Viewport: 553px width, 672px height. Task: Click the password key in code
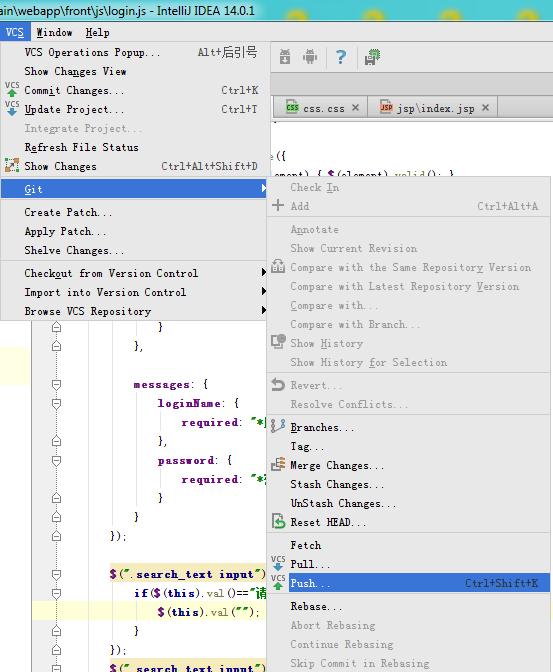click(186, 460)
